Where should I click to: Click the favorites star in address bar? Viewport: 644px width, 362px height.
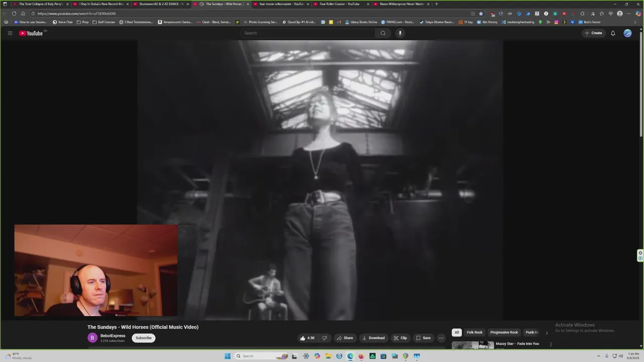(x=481, y=14)
